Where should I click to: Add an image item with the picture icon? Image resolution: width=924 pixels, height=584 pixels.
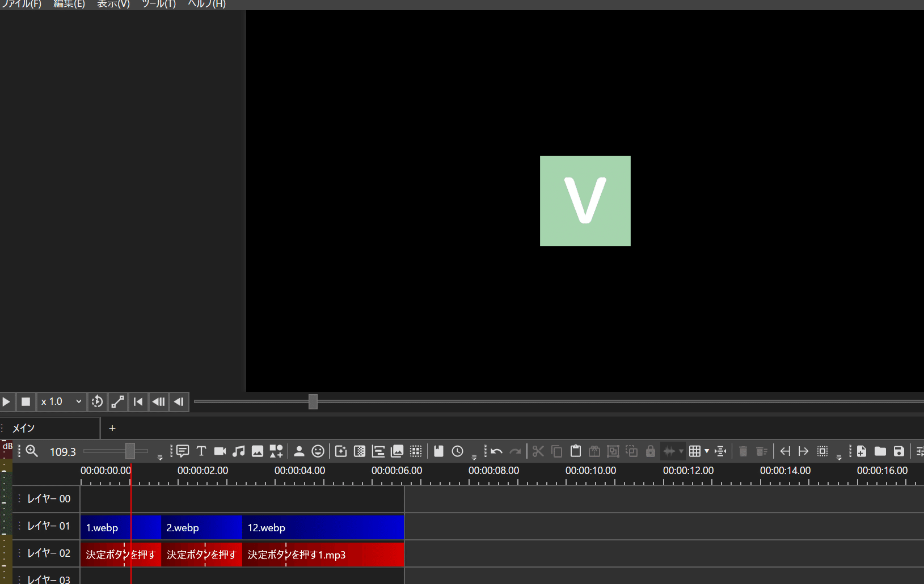click(258, 451)
